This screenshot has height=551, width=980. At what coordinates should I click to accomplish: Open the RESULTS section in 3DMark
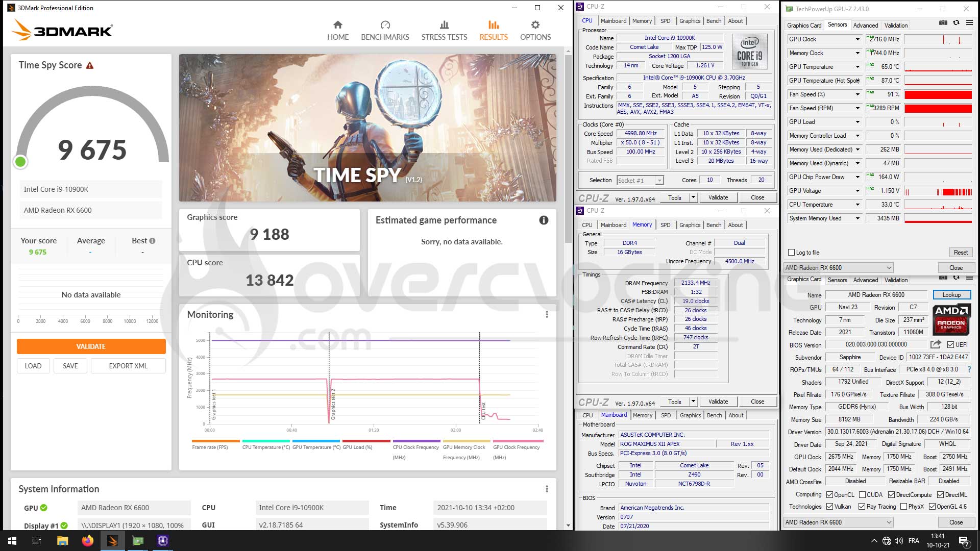pyautogui.click(x=494, y=31)
